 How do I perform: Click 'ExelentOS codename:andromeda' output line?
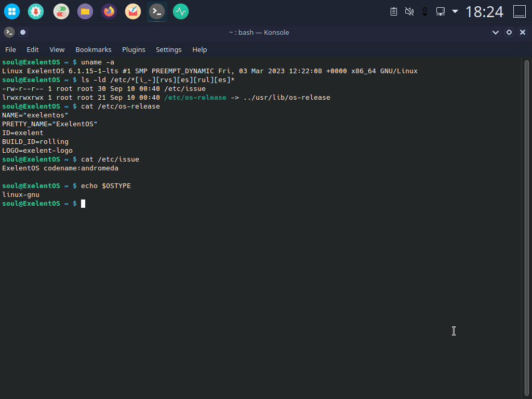point(60,168)
